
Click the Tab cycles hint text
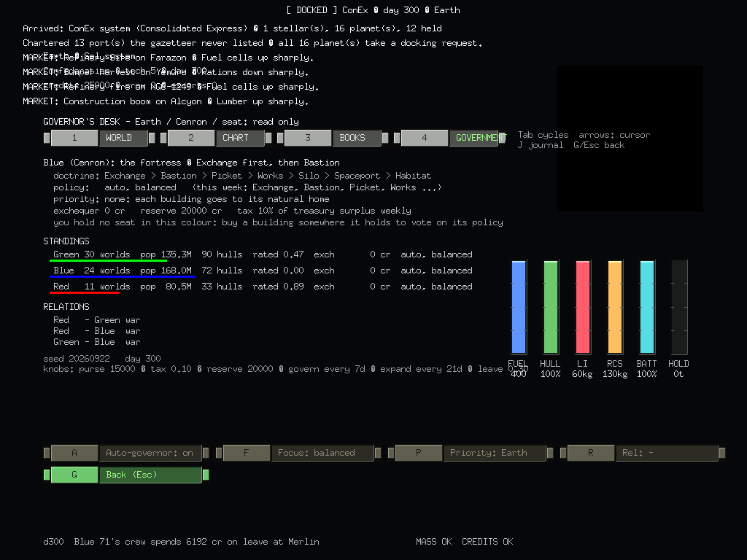click(543, 135)
